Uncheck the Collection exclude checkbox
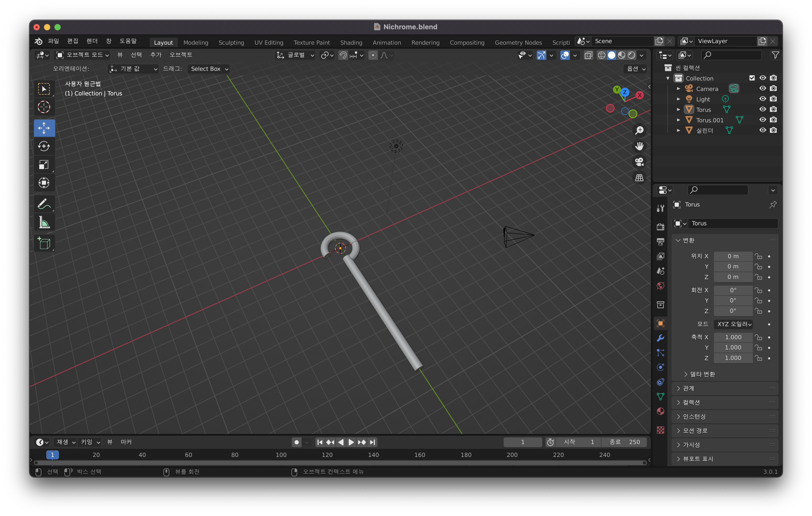Image resolution: width=812 pixels, height=516 pixels. coord(752,78)
